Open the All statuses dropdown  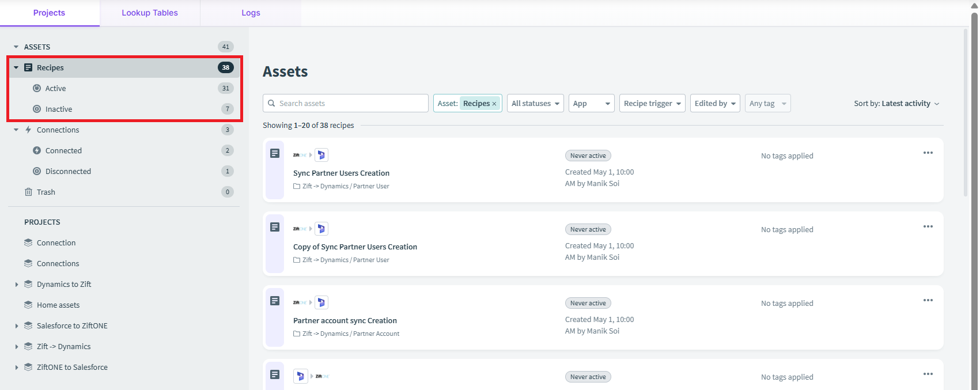(x=535, y=103)
